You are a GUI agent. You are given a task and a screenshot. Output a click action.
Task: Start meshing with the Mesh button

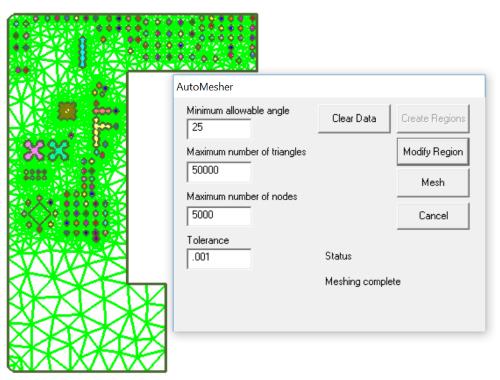[433, 183]
